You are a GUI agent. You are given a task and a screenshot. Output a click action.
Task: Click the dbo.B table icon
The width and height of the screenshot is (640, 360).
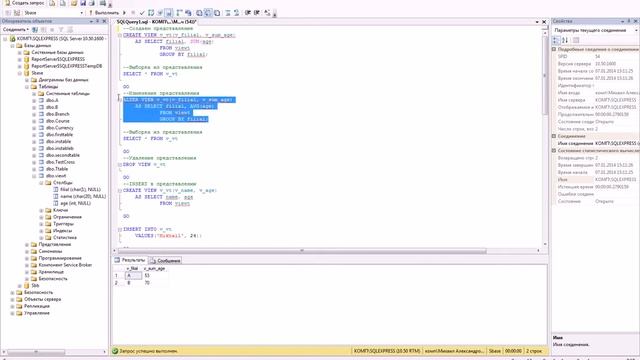pyautogui.click(x=41, y=107)
